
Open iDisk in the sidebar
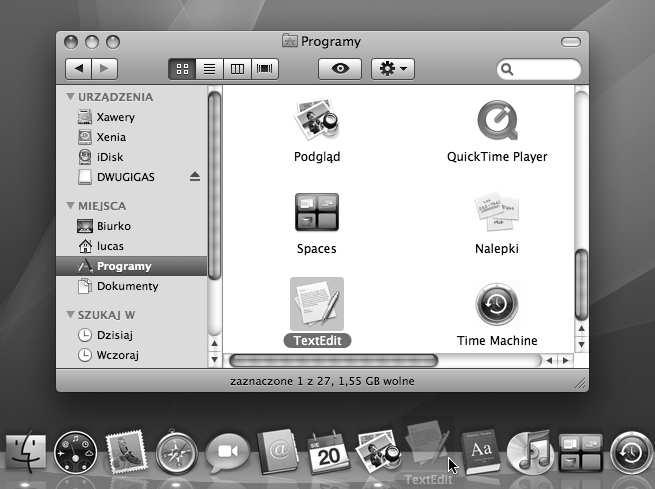(131, 157)
